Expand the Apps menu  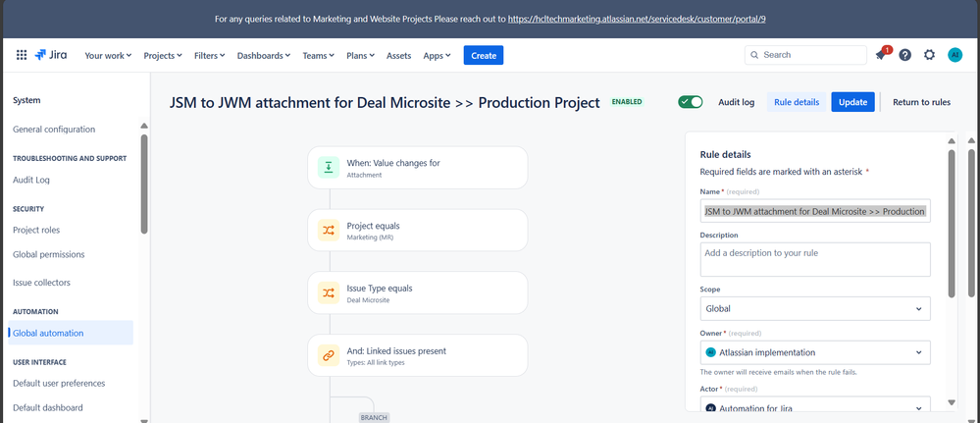437,55
